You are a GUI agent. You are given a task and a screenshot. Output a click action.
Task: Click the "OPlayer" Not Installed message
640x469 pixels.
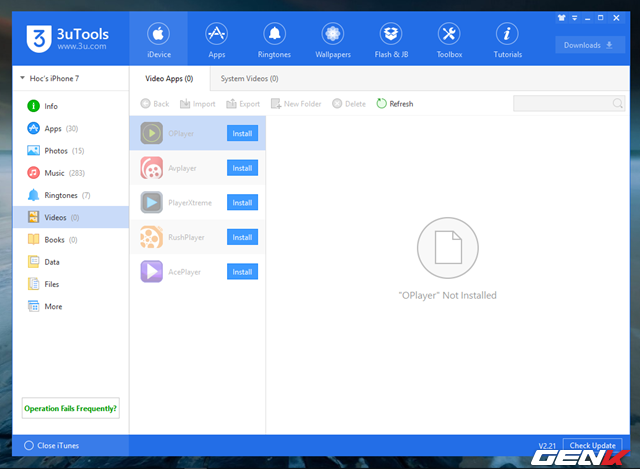[x=447, y=295]
